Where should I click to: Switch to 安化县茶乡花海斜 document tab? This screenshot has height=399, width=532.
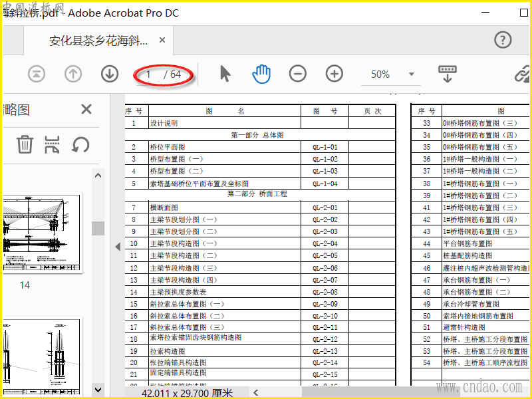98,41
